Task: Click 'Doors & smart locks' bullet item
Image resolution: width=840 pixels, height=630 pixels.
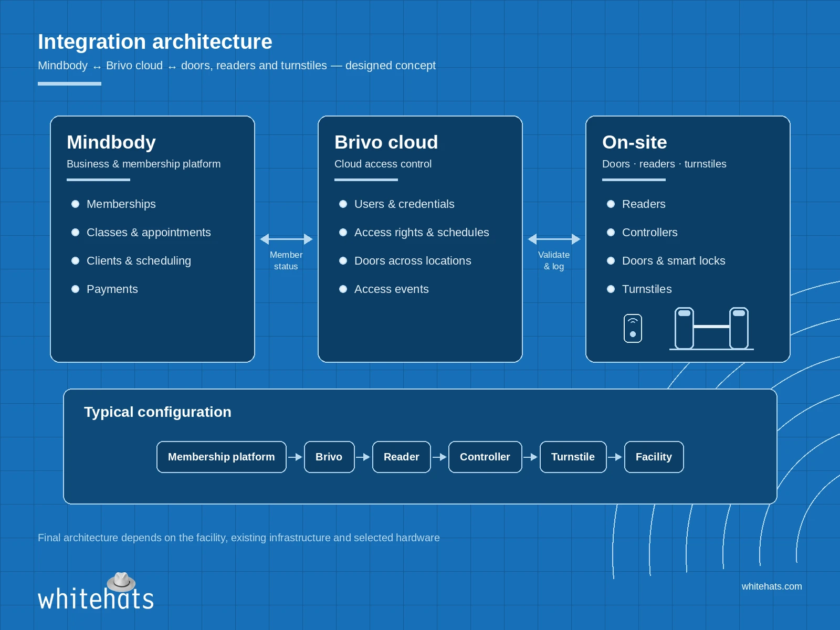Action: [666, 261]
